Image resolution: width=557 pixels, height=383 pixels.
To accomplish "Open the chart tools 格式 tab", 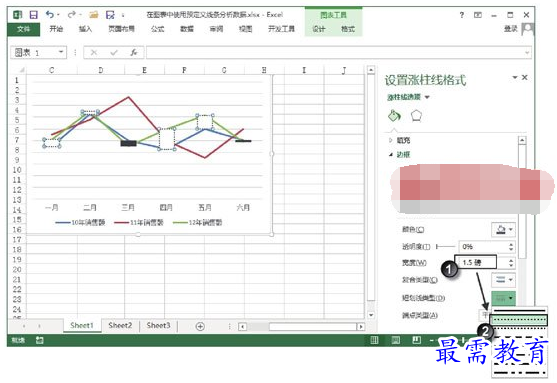I will pos(348,29).
